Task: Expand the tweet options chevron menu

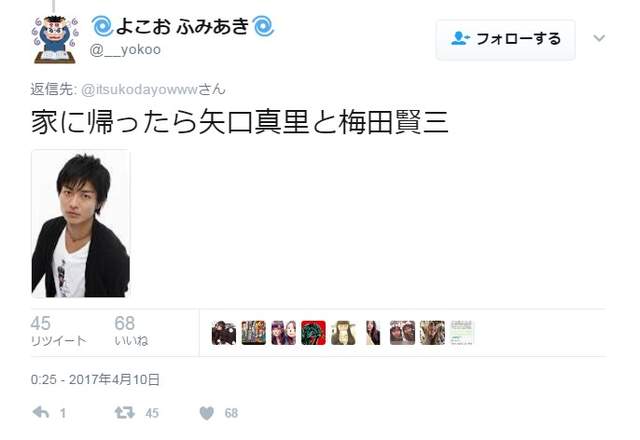Action: [599, 38]
